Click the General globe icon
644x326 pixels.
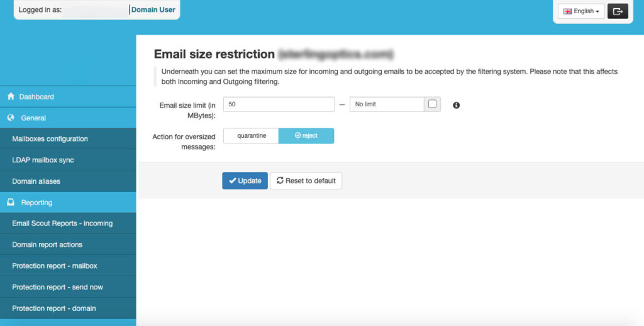(11, 118)
